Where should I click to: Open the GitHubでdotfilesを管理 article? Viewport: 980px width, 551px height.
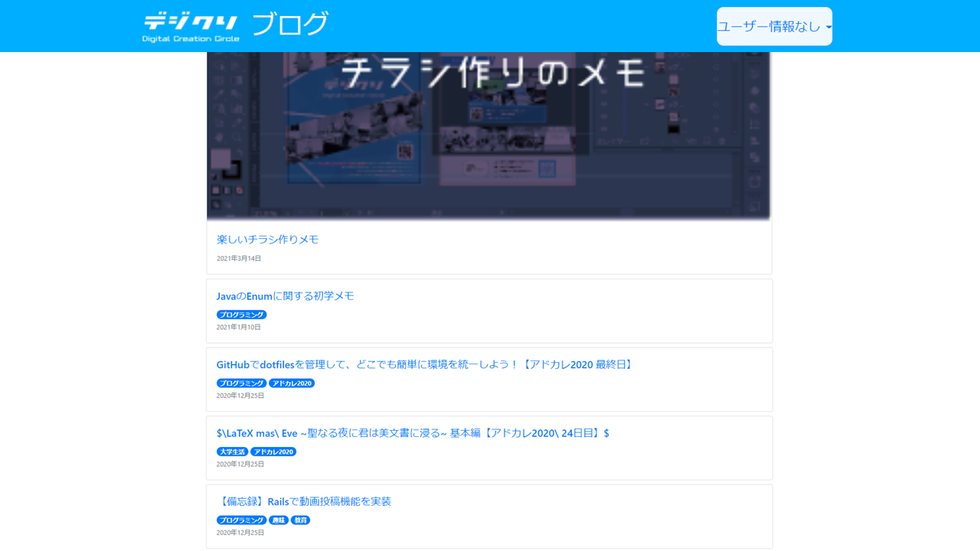click(x=426, y=364)
